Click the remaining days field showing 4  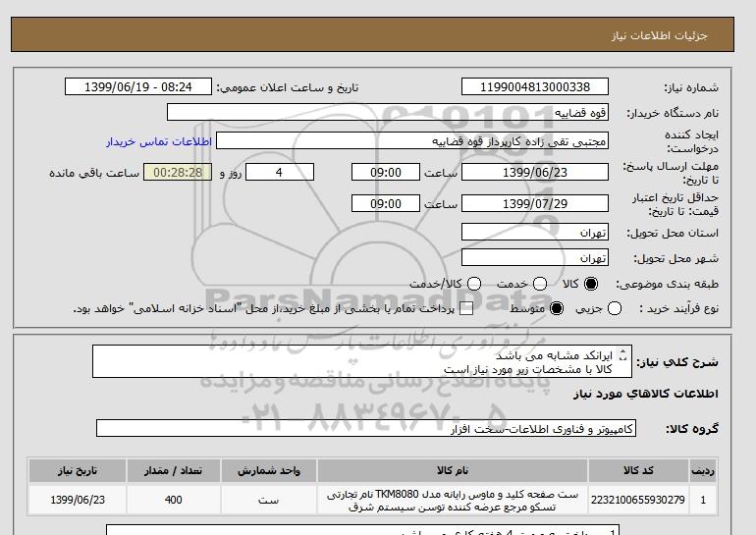click(280, 172)
